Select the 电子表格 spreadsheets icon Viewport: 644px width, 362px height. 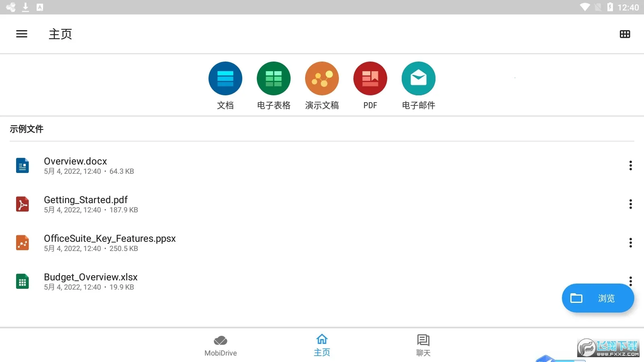point(273,78)
